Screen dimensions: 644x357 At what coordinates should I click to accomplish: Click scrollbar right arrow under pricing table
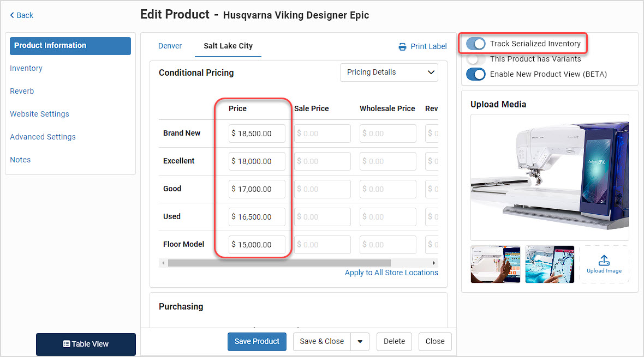(x=434, y=263)
